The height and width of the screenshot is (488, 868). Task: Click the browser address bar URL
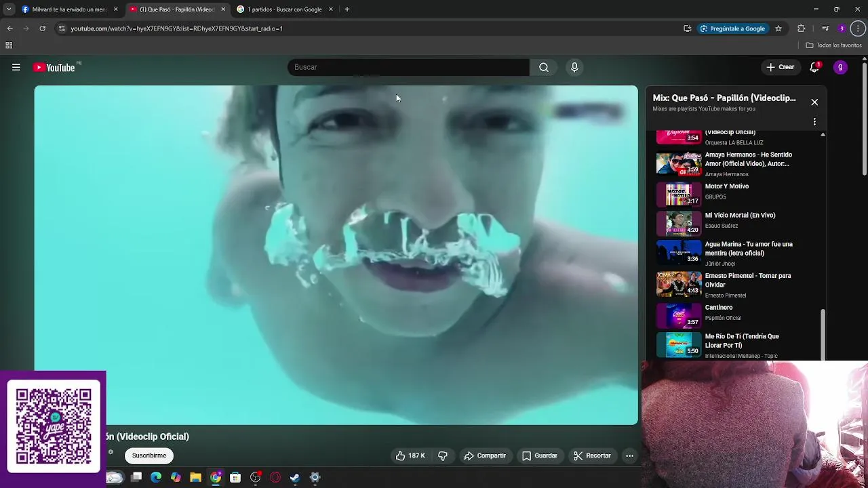[x=176, y=28]
